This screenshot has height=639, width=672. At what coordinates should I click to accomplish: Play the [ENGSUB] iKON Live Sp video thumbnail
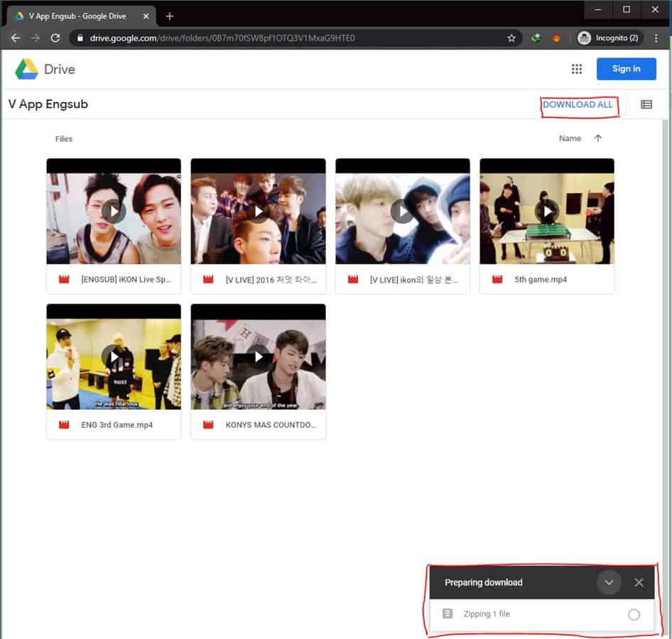114,211
